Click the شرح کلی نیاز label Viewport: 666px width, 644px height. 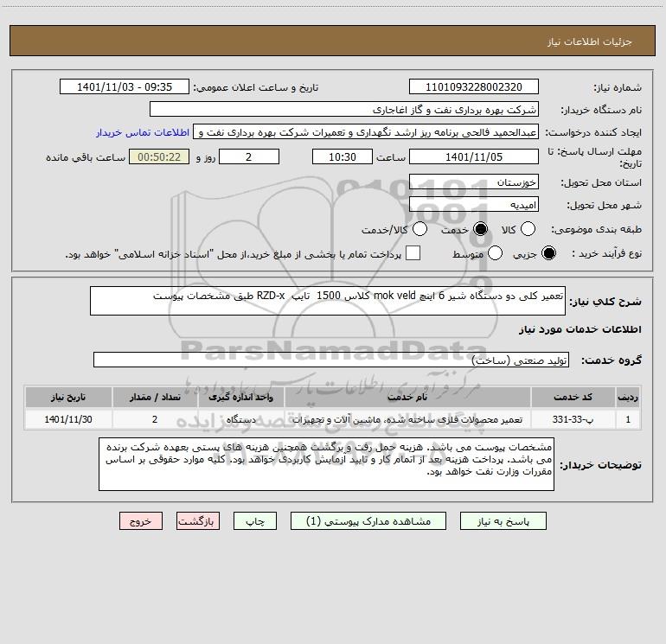605,302
